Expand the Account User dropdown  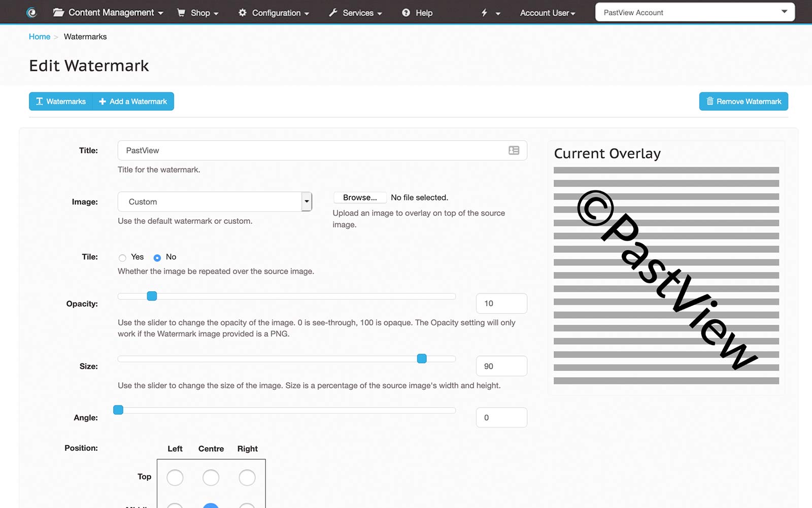click(548, 13)
